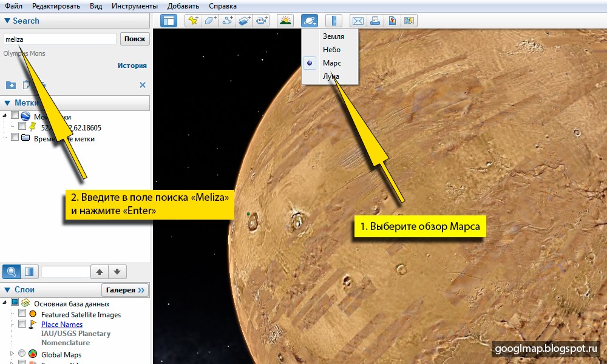Click the empty filter field beside the arrows
The image size is (607, 364).
pos(66,272)
